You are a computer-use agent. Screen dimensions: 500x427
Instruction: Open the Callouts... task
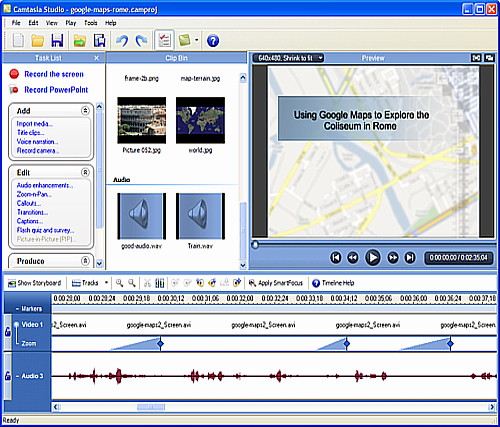pos(29,203)
